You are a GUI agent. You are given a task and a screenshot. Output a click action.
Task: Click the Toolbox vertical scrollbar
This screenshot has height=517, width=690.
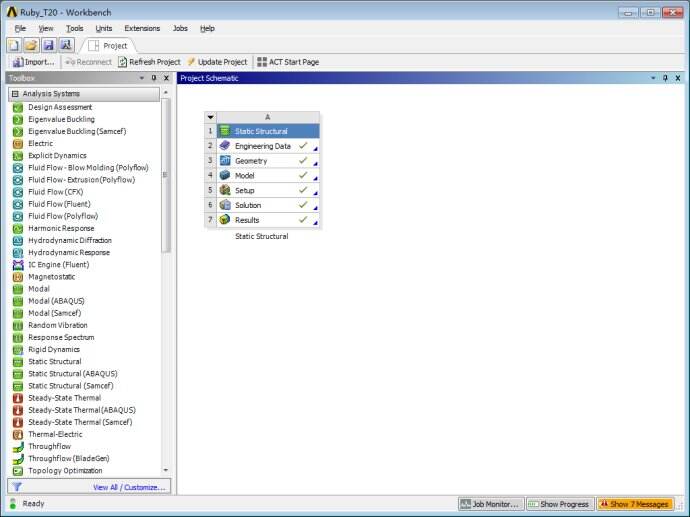pos(166,176)
